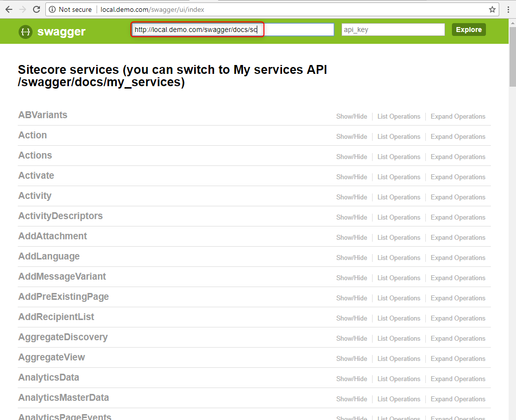Expand Operations for AnalyticsMasterData
Viewport: 516px width, 420px height.
coord(458,399)
